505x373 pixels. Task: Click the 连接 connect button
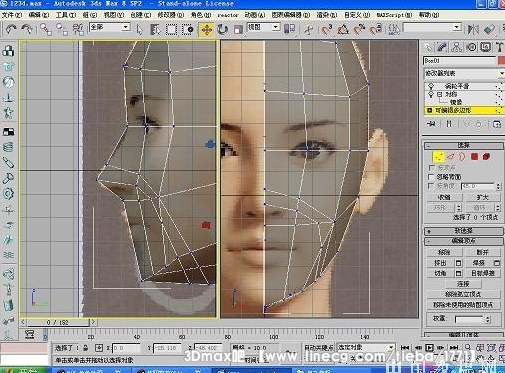tap(463, 284)
